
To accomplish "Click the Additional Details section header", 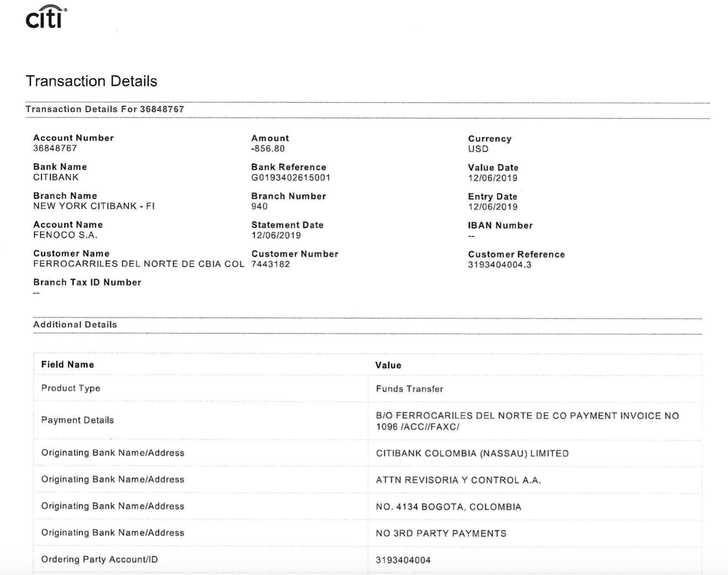I will pyautogui.click(x=75, y=325).
